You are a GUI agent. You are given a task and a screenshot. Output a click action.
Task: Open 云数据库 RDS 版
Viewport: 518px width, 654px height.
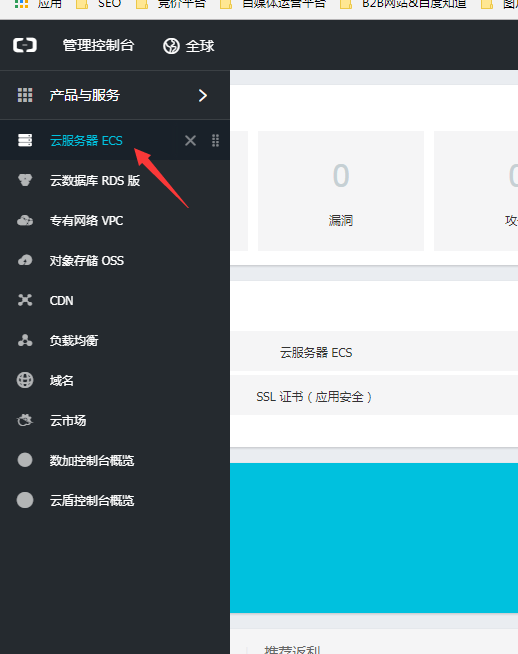tap(95, 180)
